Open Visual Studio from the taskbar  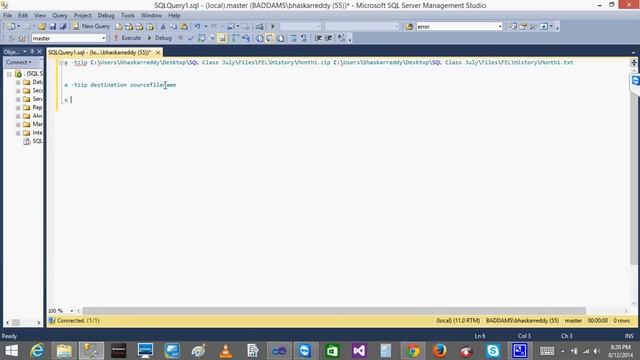[x=359, y=351]
